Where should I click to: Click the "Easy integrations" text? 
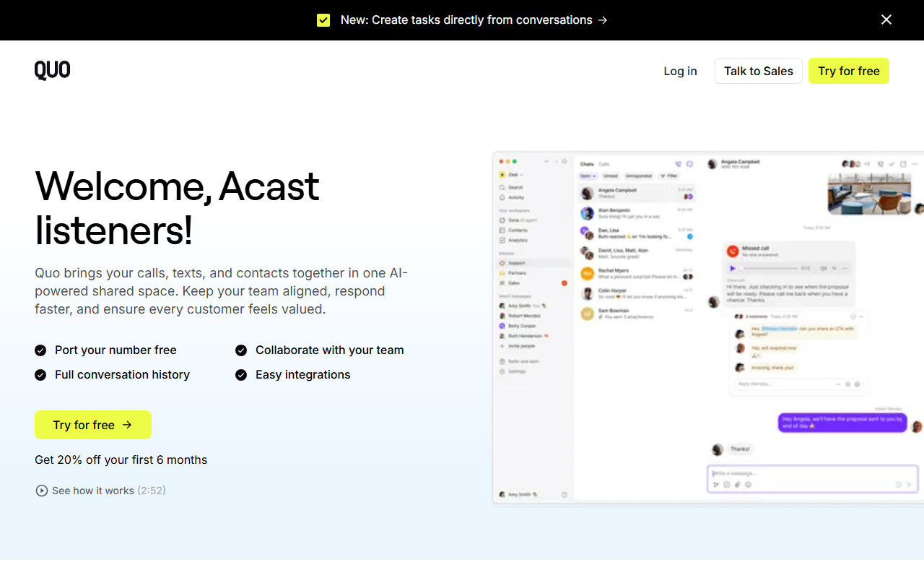tap(302, 375)
